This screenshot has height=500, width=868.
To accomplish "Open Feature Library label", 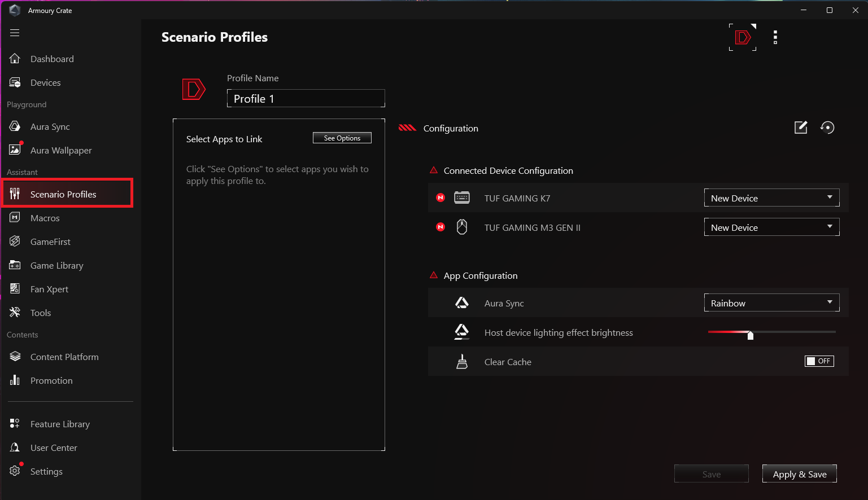I will coord(60,424).
